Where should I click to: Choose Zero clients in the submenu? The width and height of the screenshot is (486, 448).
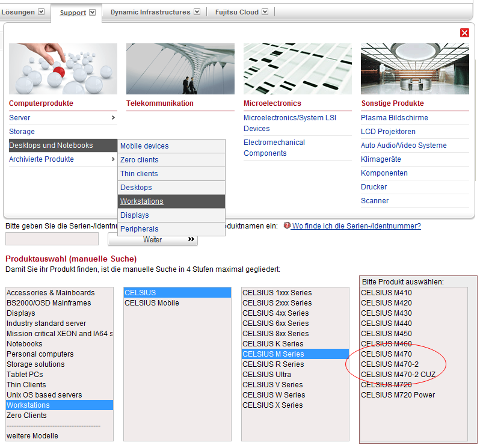[171, 160]
